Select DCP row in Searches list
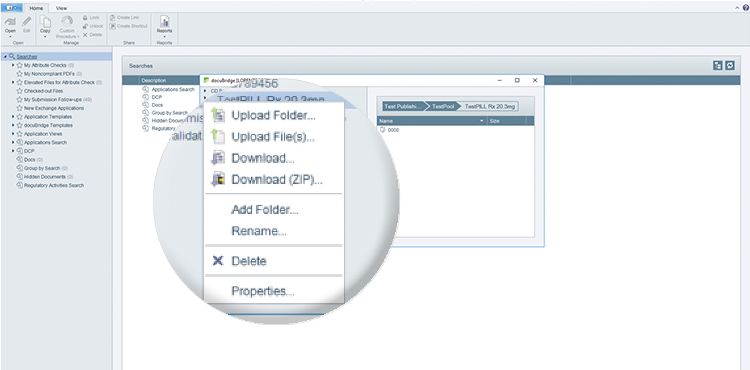This screenshot has width=750, height=370. click(x=157, y=97)
